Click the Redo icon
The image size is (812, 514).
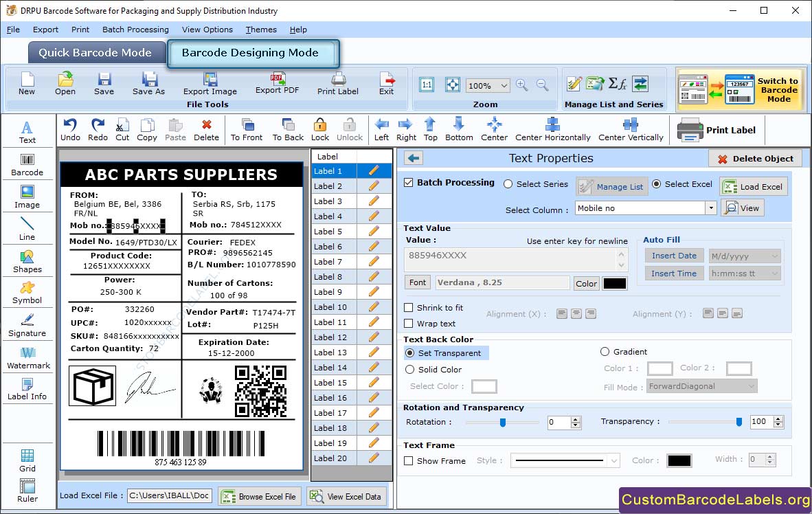tap(98, 130)
